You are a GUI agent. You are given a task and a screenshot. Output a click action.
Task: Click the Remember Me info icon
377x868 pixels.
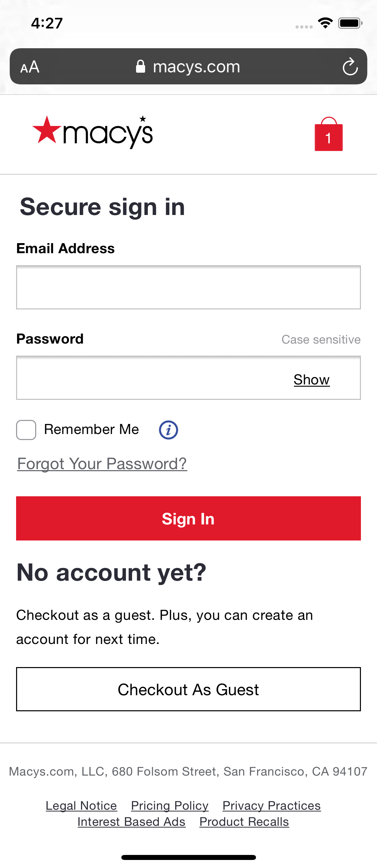[x=168, y=430]
